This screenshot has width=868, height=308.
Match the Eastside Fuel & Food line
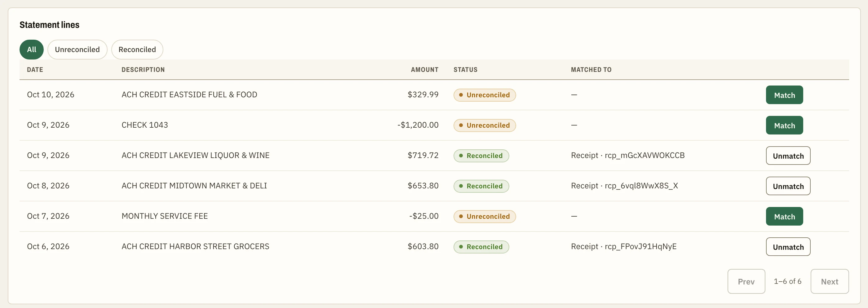coord(784,95)
